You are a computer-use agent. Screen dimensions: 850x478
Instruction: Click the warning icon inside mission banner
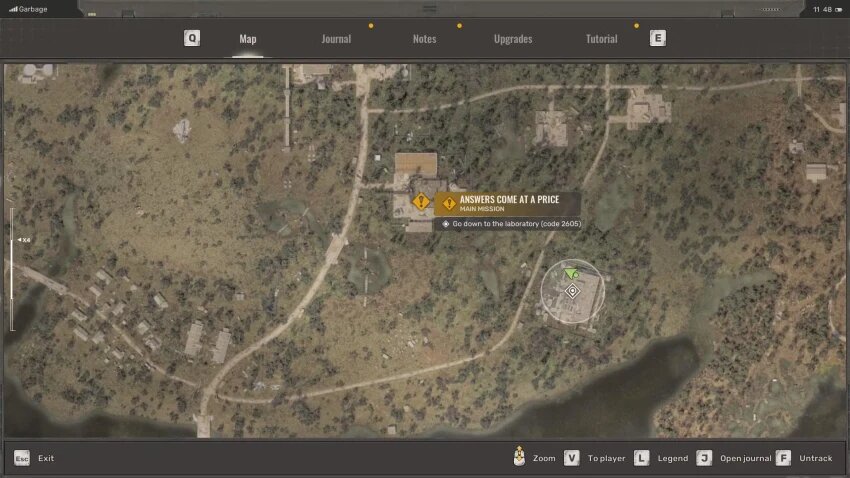pyautogui.click(x=449, y=204)
